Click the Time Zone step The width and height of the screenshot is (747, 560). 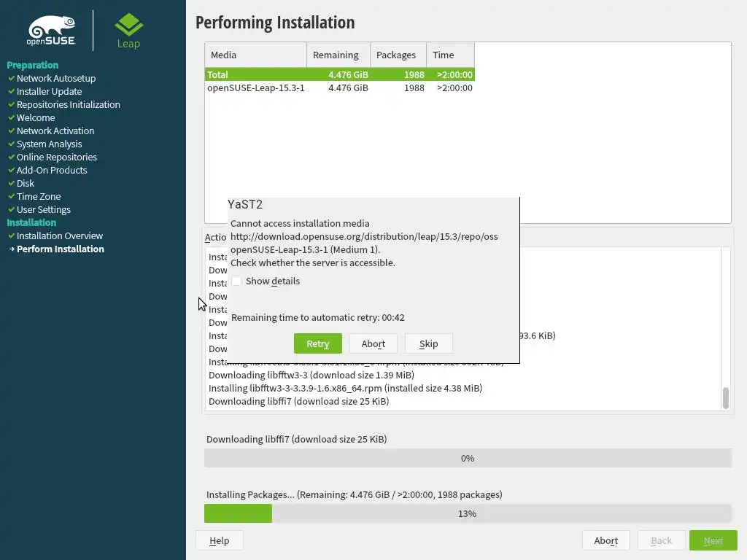[39, 196]
